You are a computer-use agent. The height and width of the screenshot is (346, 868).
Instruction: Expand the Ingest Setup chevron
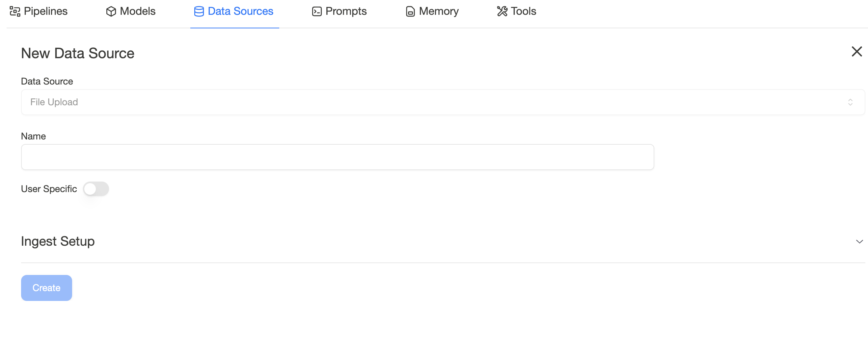point(859,241)
